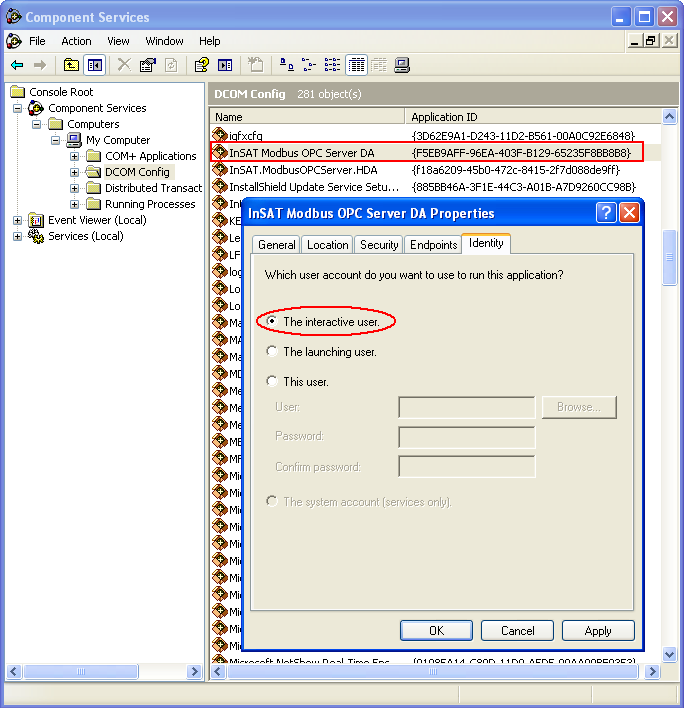
Task: Click the InstallShield Update Service package icon
Action: [x=220, y=186]
